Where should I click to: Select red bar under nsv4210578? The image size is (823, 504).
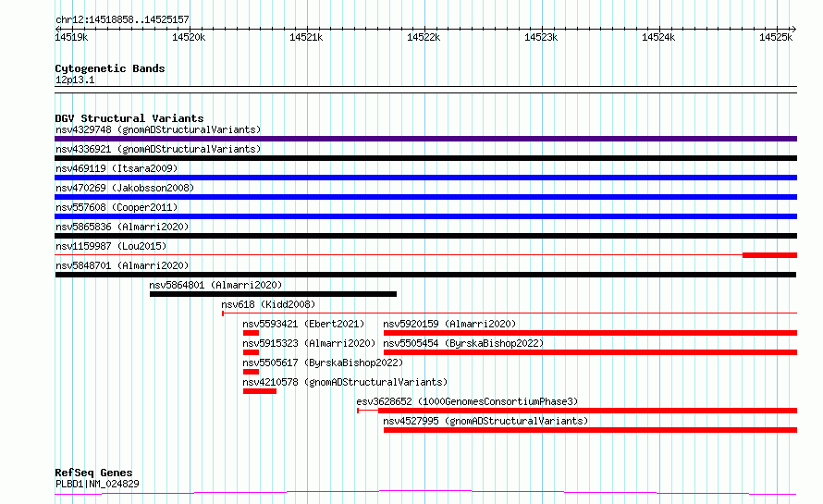click(x=260, y=391)
